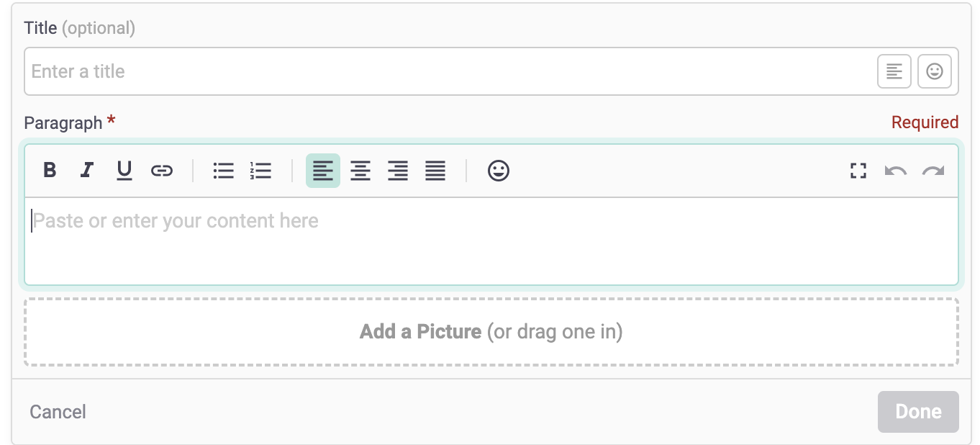The width and height of the screenshot is (980, 445).
Task: Click the Done button
Action: point(918,412)
